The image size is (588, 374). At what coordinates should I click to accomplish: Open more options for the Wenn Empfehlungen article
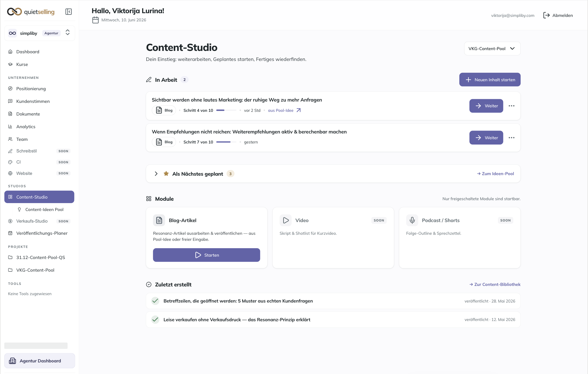tap(512, 138)
